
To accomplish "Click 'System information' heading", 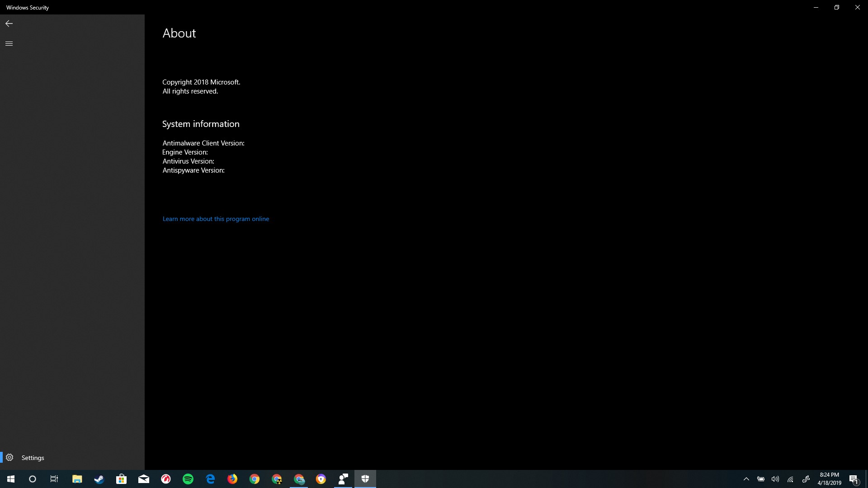I will point(201,124).
